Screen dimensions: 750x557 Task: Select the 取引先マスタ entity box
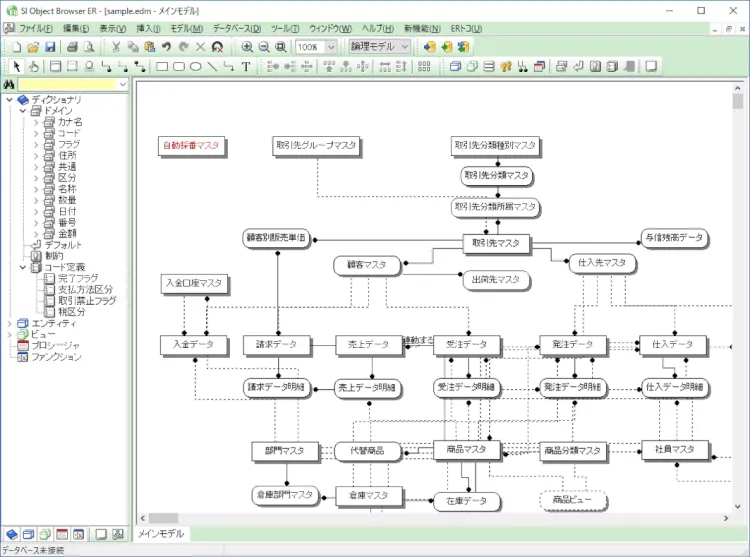(494, 242)
